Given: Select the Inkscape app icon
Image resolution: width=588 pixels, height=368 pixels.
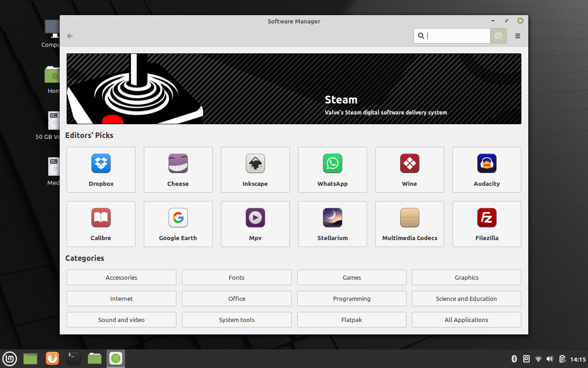Looking at the screenshot, I should click(x=255, y=163).
